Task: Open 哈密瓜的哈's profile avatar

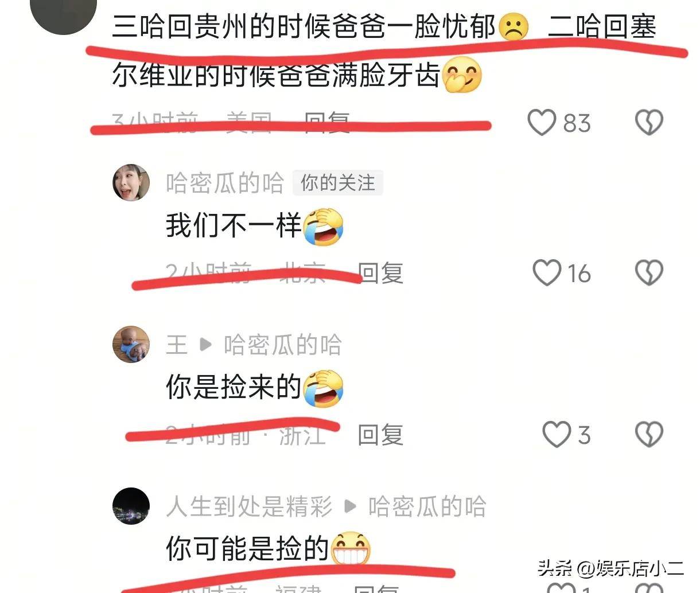Action: pyautogui.click(x=131, y=182)
